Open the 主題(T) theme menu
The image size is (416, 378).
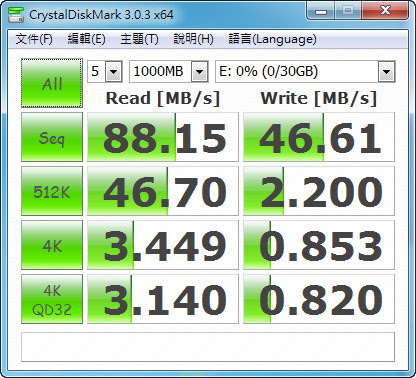(139, 39)
